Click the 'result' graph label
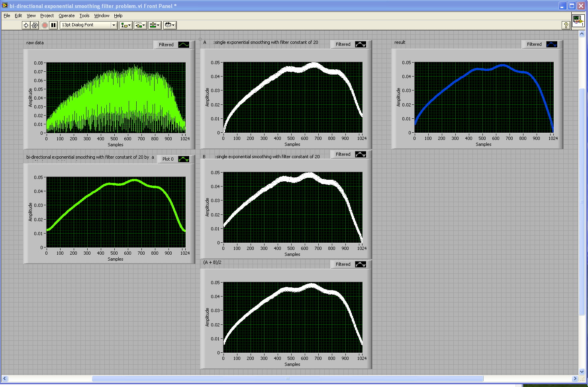588x387 pixels. coord(400,42)
